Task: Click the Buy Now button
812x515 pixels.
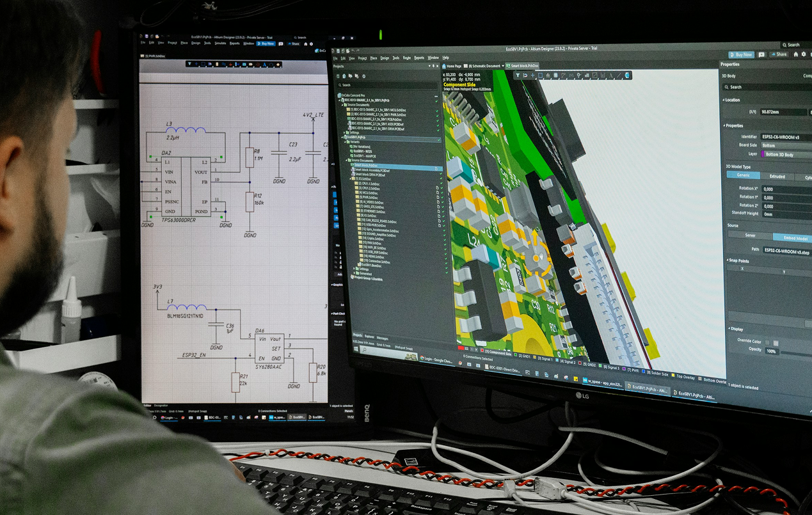Action: click(742, 55)
